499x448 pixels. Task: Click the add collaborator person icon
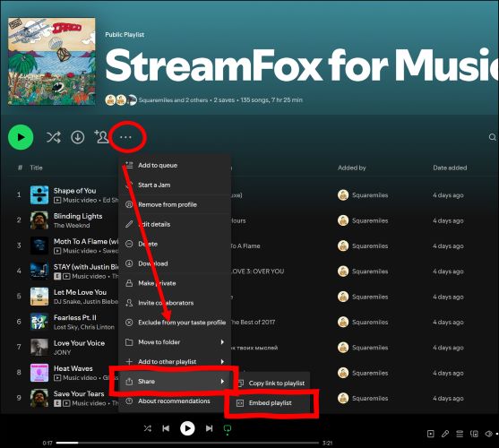pyautogui.click(x=101, y=137)
